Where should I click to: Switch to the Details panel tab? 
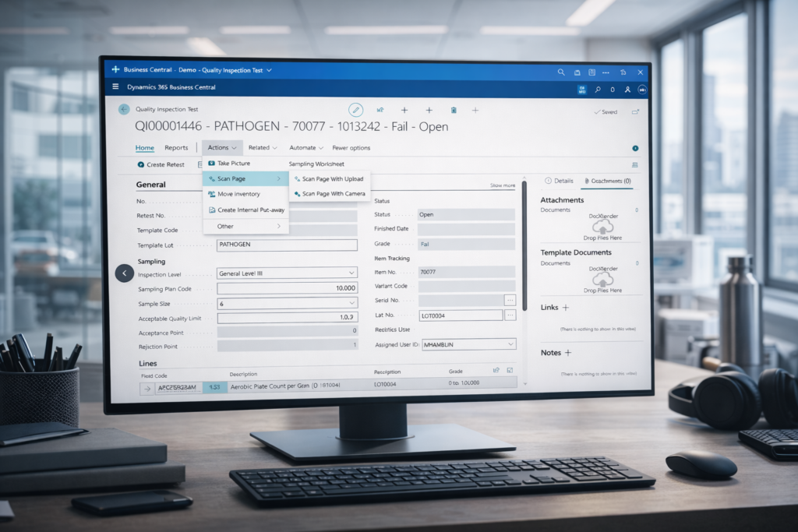[562, 181]
